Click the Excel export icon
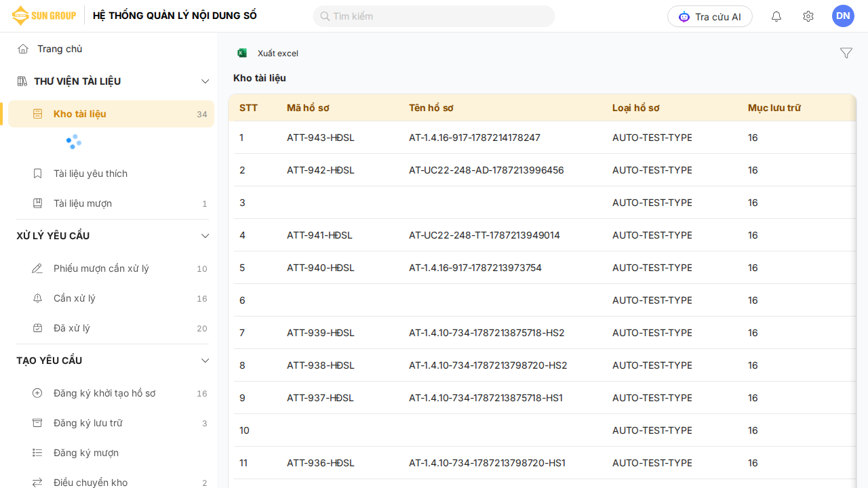The width and height of the screenshot is (868, 488). [242, 53]
